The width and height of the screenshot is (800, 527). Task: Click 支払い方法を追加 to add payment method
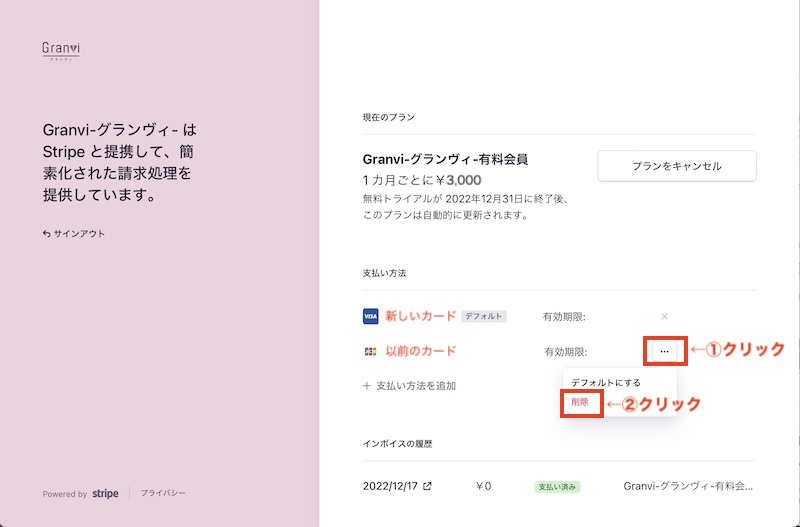pos(409,386)
